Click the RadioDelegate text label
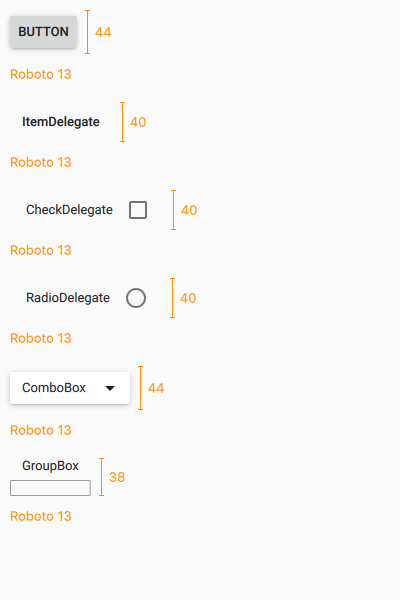The image size is (400, 600). point(68,298)
